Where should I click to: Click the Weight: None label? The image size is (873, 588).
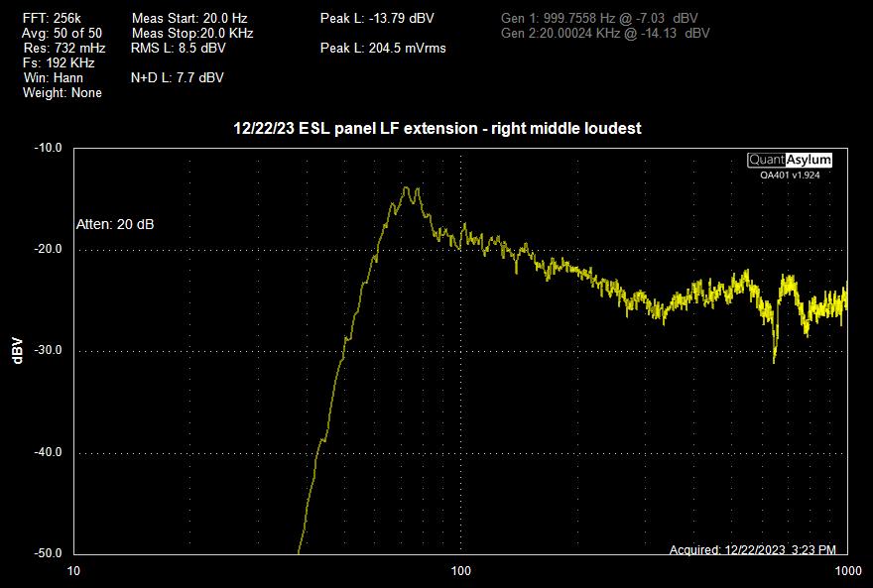click(62, 93)
